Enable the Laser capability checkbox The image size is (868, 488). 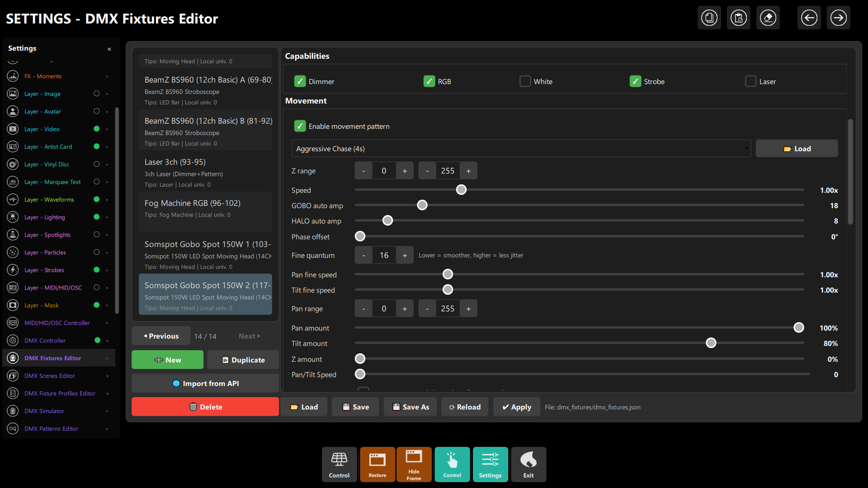[x=750, y=81]
